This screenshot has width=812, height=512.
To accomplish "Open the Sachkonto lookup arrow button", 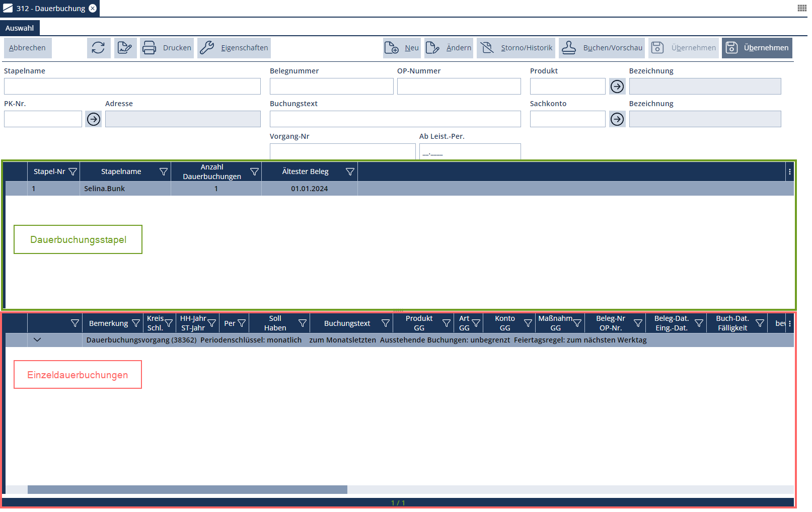I will (617, 119).
